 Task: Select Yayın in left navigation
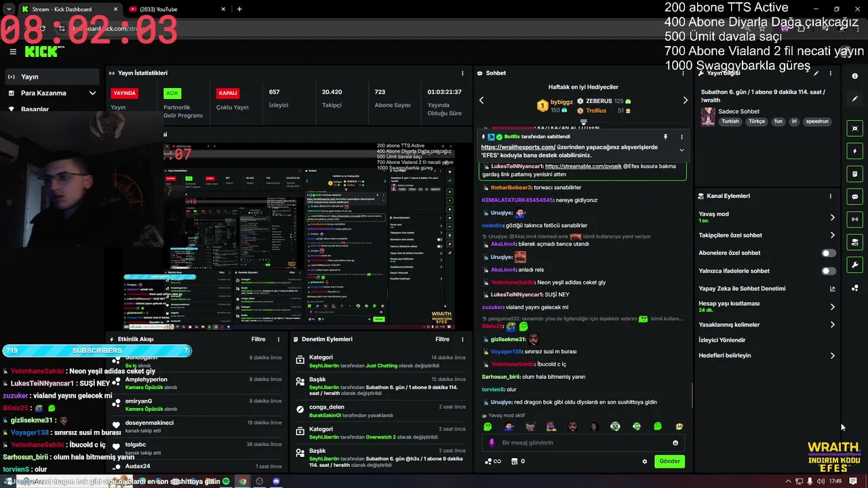52,77
